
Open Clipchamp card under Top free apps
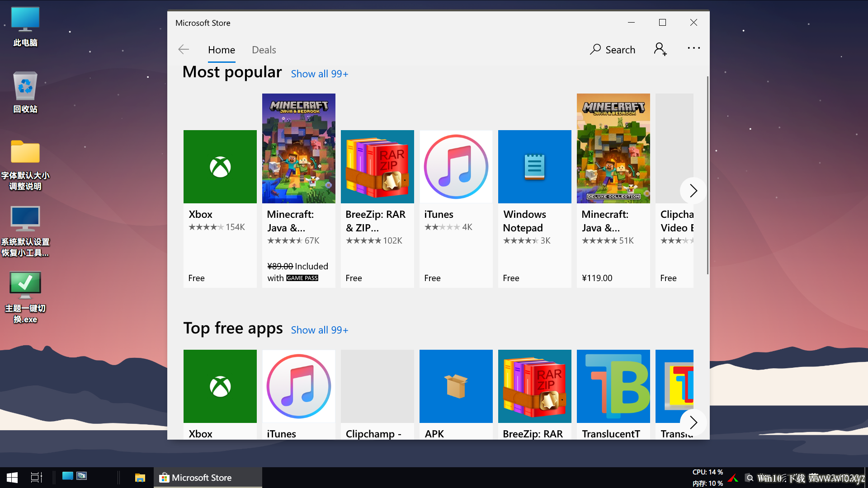(377, 394)
